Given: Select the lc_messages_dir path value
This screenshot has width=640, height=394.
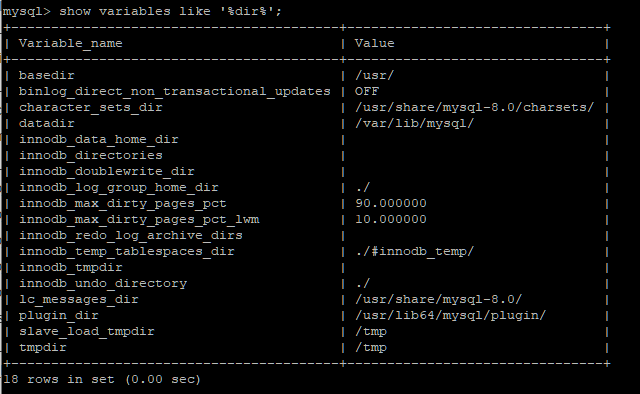Looking at the screenshot, I should point(438,299).
